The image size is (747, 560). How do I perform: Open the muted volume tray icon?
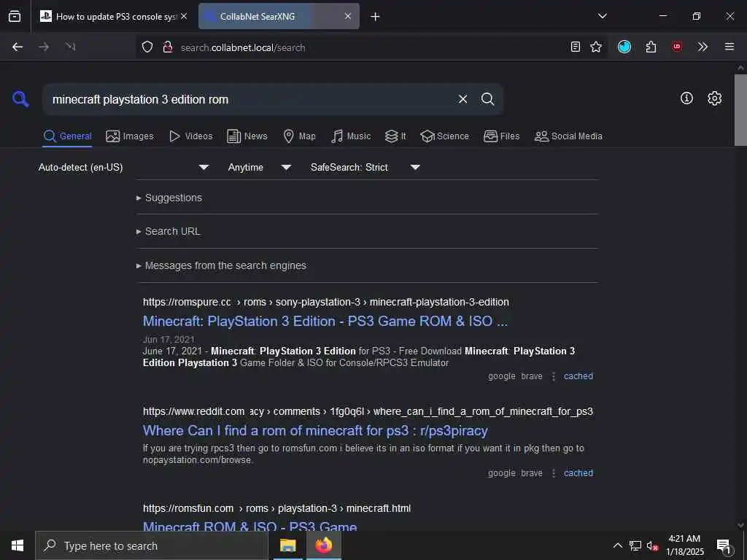point(652,545)
